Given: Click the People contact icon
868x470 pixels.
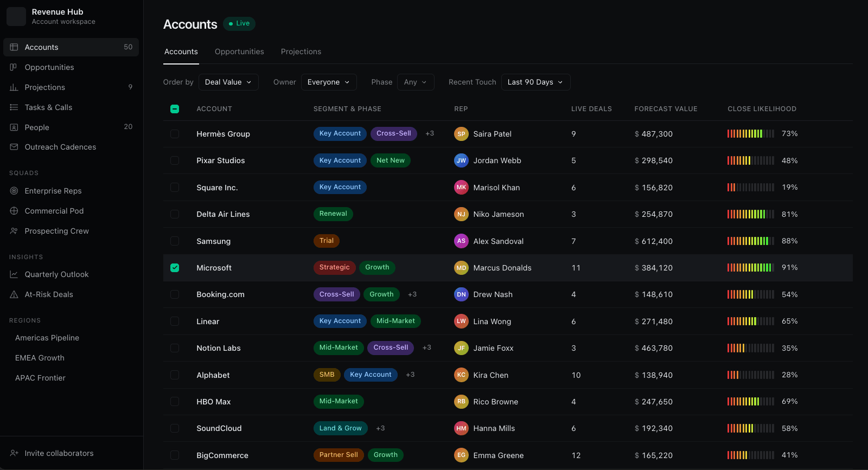Looking at the screenshot, I should [x=14, y=127].
